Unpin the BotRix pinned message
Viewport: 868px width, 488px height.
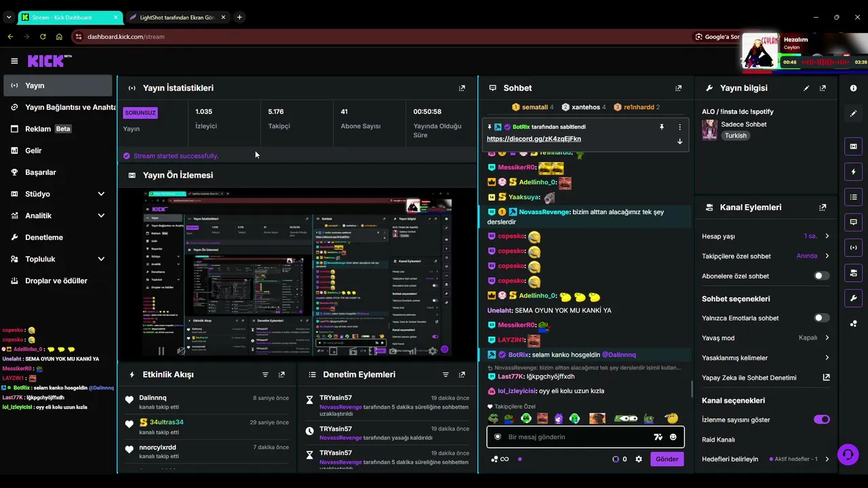click(x=662, y=127)
